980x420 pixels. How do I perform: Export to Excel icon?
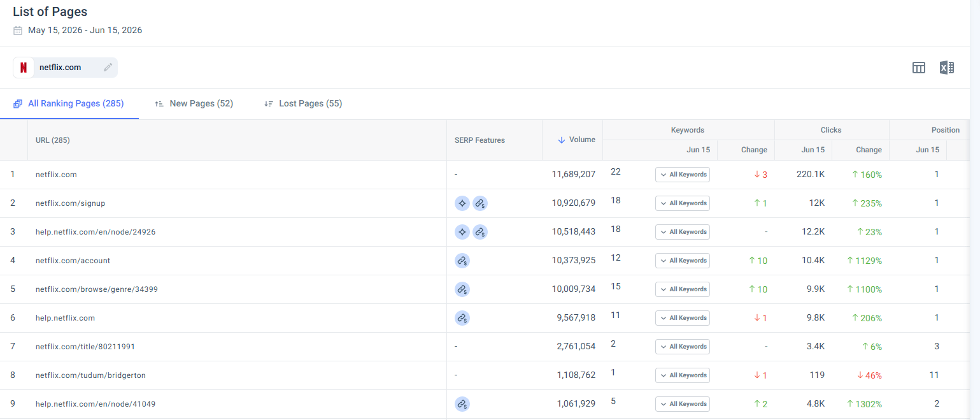pyautogui.click(x=947, y=68)
